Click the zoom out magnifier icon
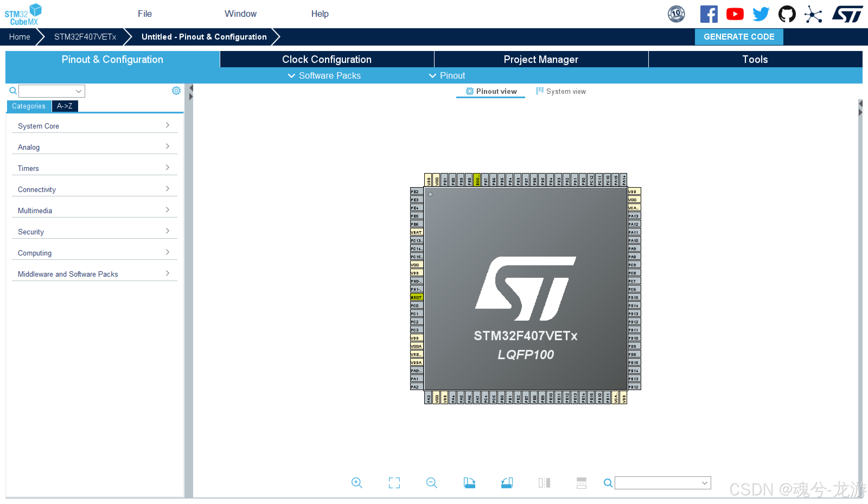This screenshot has height=504, width=868. (x=431, y=483)
